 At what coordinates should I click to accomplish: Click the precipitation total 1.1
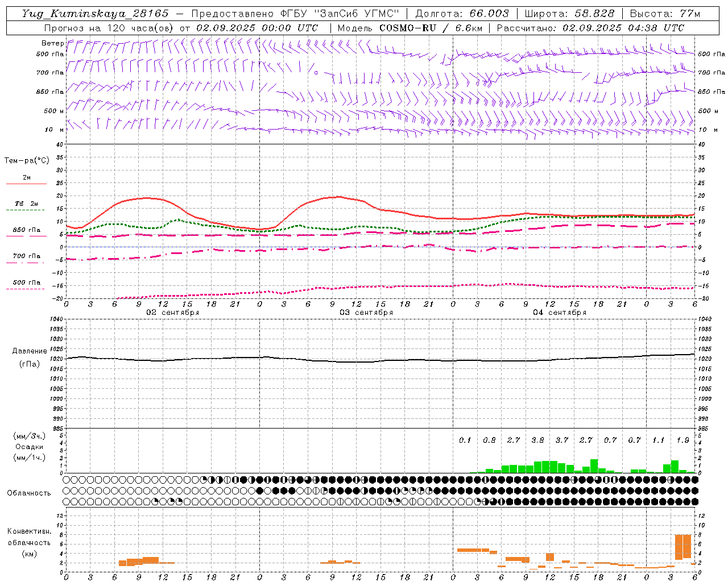(x=659, y=440)
